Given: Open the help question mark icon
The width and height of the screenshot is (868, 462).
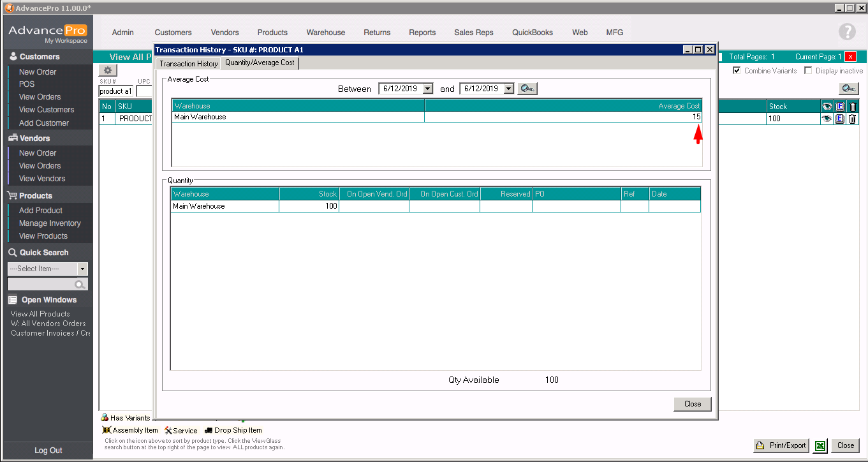Looking at the screenshot, I should (847, 32).
